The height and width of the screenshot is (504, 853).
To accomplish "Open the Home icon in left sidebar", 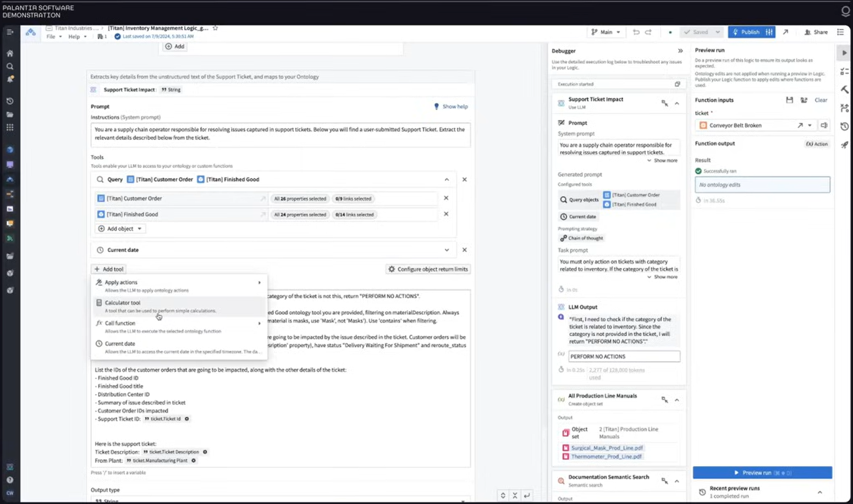I will click(x=10, y=54).
